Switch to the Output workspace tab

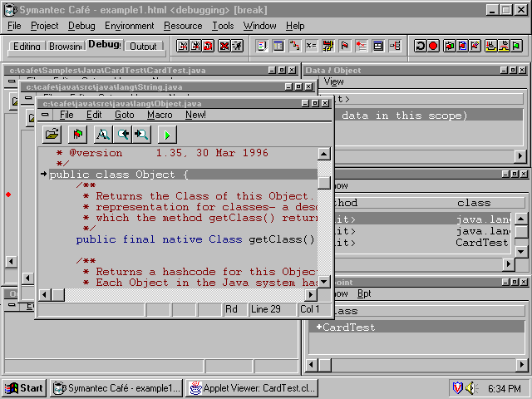coord(143,47)
